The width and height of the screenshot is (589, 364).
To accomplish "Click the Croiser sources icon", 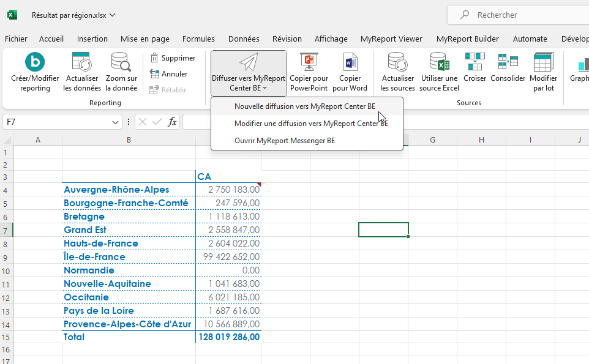I will (475, 62).
